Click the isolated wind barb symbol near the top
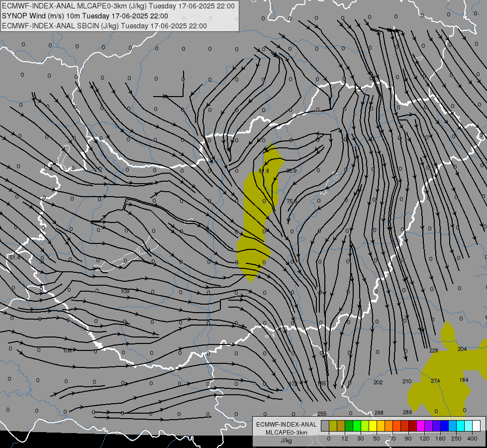The width and height of the screenshot is (487, 448). coord(169,85)
